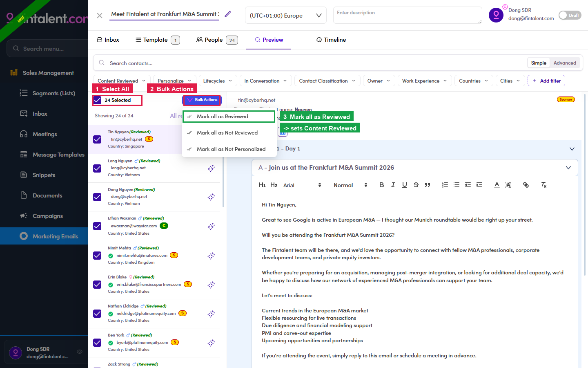Screen dimensions: 588x368
Task: Open the Countries filter dropdown
Action: click(474, 81)
